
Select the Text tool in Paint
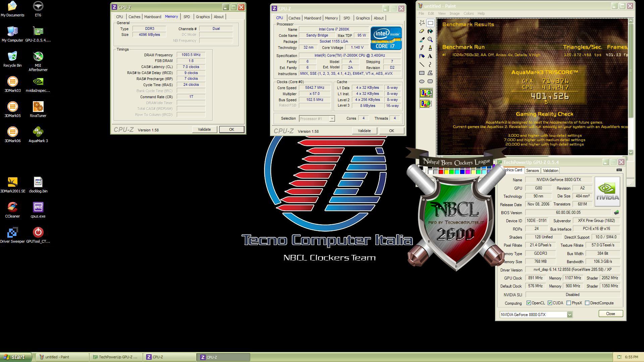pyautogui.click(x=430, y=56)
